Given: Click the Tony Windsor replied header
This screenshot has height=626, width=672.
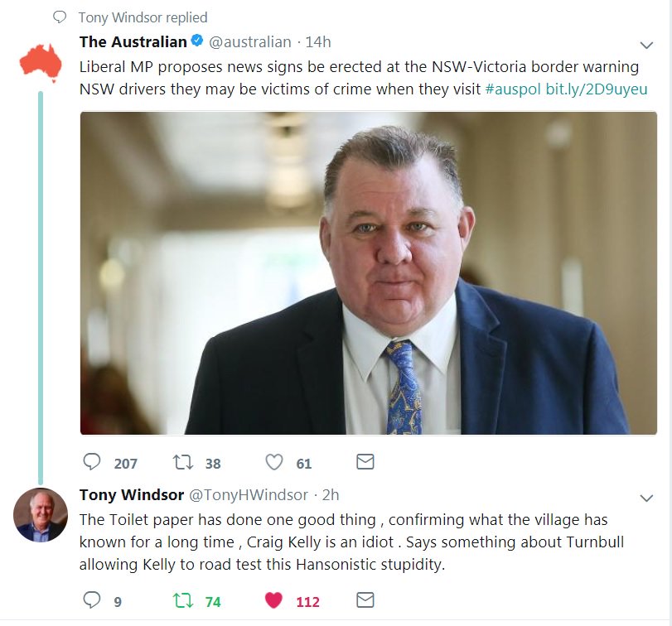Looking at the screenshot, I should click(x=143, y=17).
